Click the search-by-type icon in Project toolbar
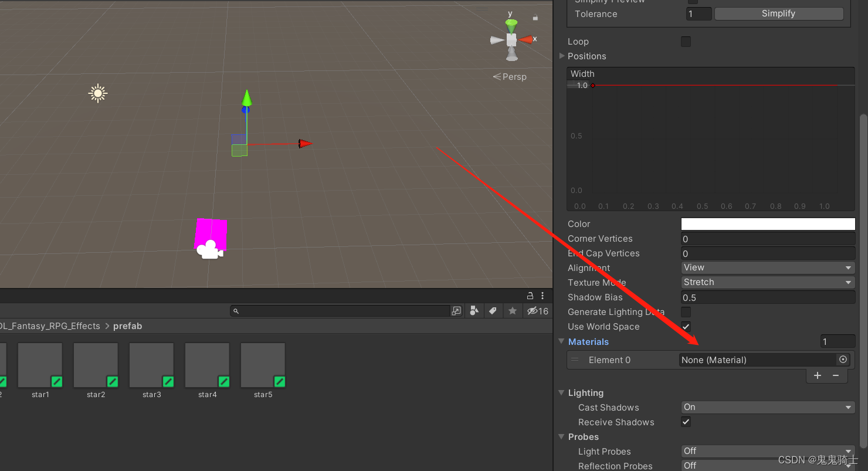868x471 pixels. click(474, 311)
